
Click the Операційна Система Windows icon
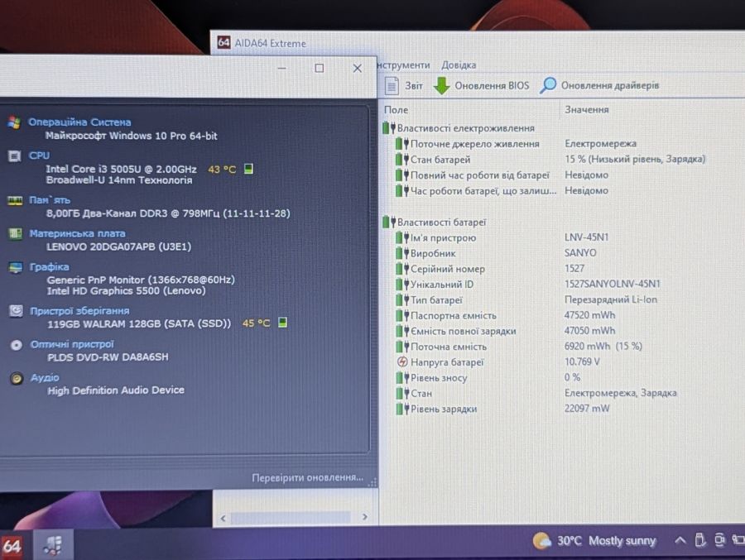[14, 122]
